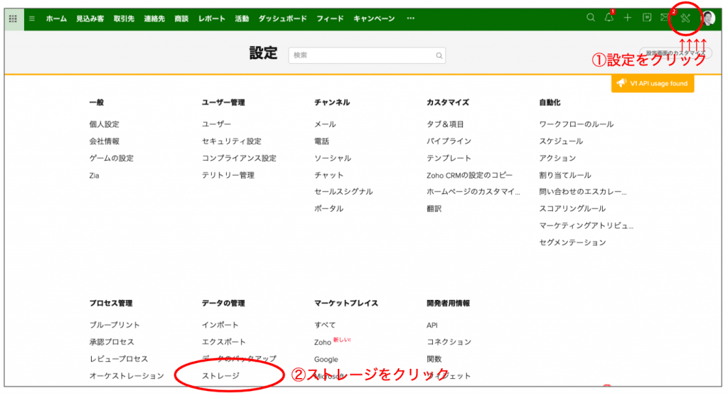
Task: Expand the more modules ellipsis menu
Action: pos(410,19)
